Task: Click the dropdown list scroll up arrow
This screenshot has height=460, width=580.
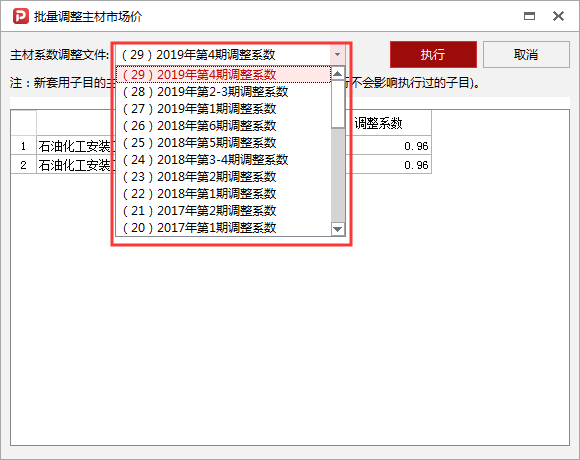Action: pyautogui.click(x=338, y=74)
